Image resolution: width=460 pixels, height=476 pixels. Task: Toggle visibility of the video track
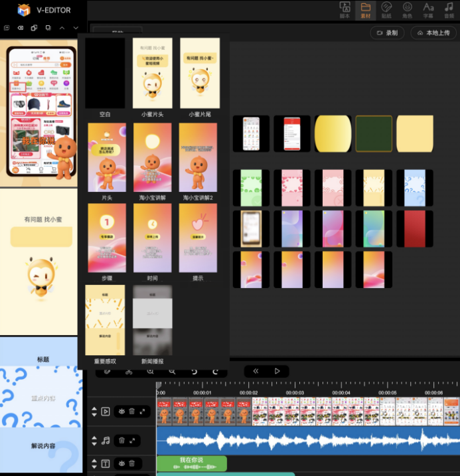pyautogui.click(x=121, y=412)
